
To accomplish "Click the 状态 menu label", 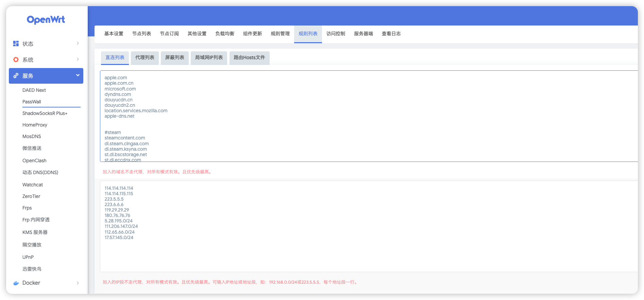I will point(28,44).
